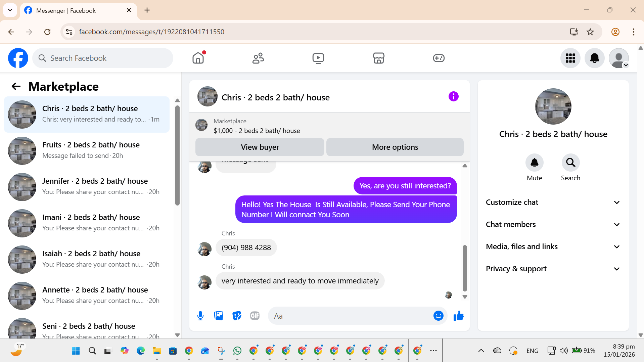This screenshot has width=644, height=362.
Task: Click the large listing photo in the info panel
Action: tap(553, 106)
